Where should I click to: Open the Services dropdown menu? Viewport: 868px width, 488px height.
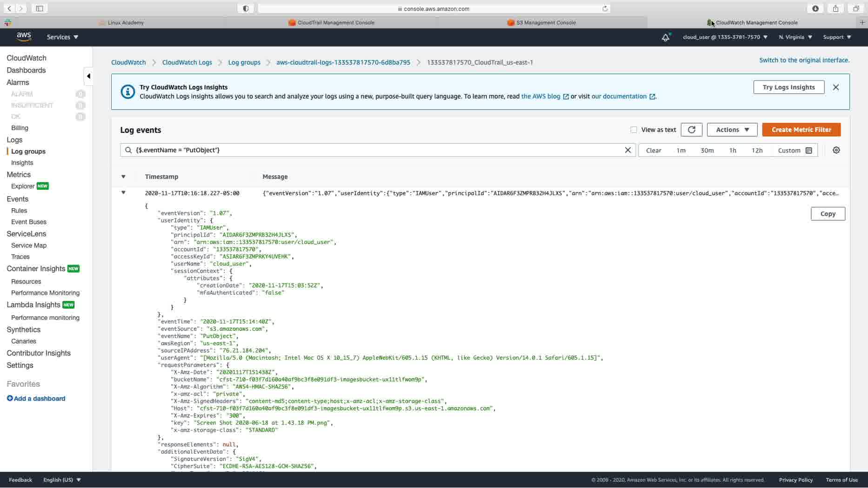[62, 37]
